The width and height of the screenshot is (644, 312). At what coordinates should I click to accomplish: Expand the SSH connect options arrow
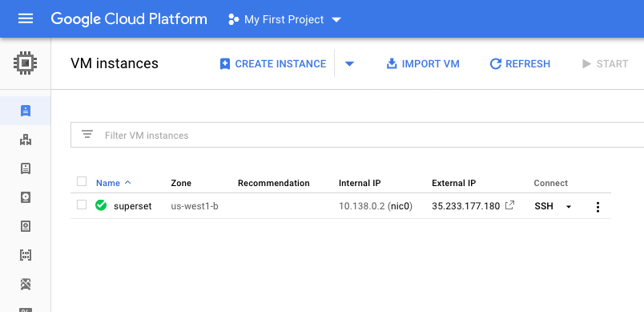[x=569, y=207]
